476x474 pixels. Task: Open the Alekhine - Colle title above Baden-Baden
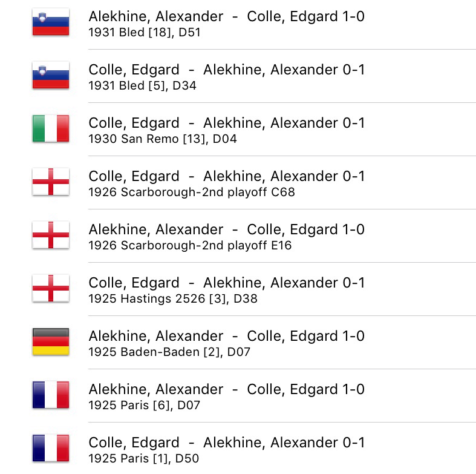click(x=226, y=337)
